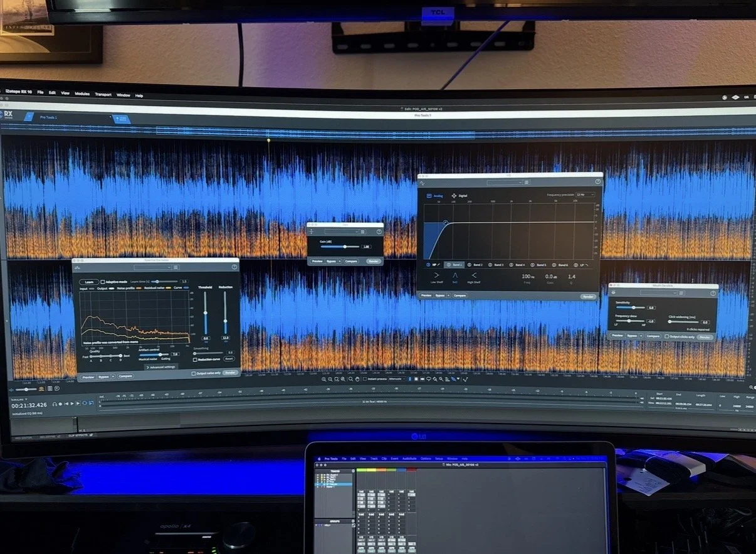The height and width of the screenshot is (554, 756).
Task: Select Analog EQ mode
Action: point(434,196)
